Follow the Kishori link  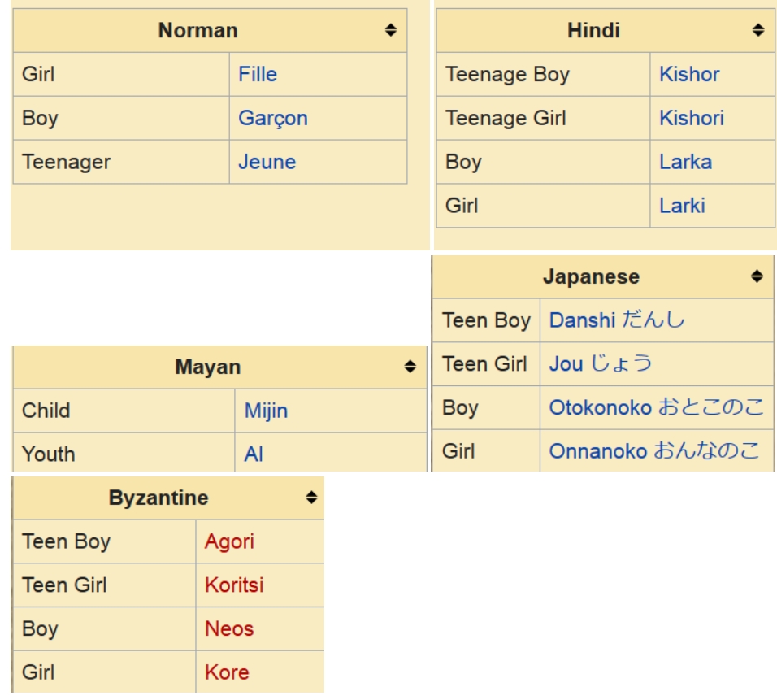tap(692, 118)
